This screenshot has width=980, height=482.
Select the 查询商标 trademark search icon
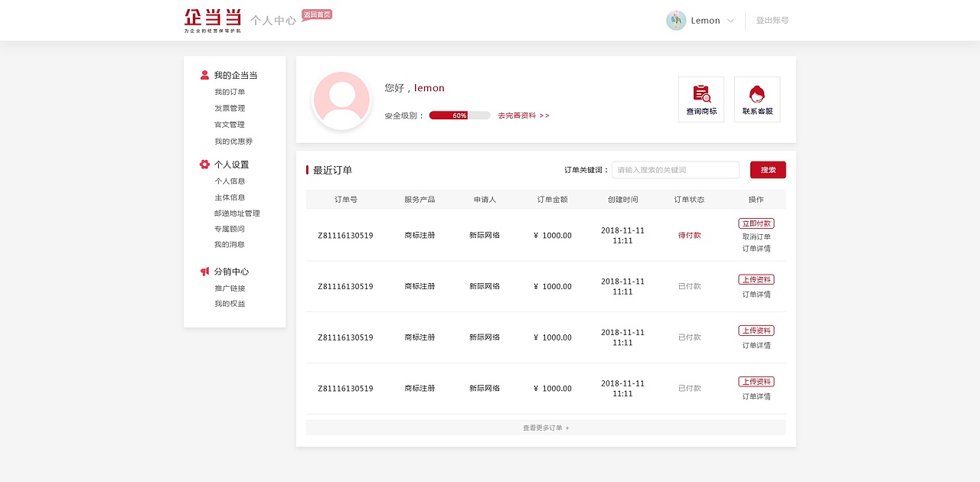coord(701,99)
